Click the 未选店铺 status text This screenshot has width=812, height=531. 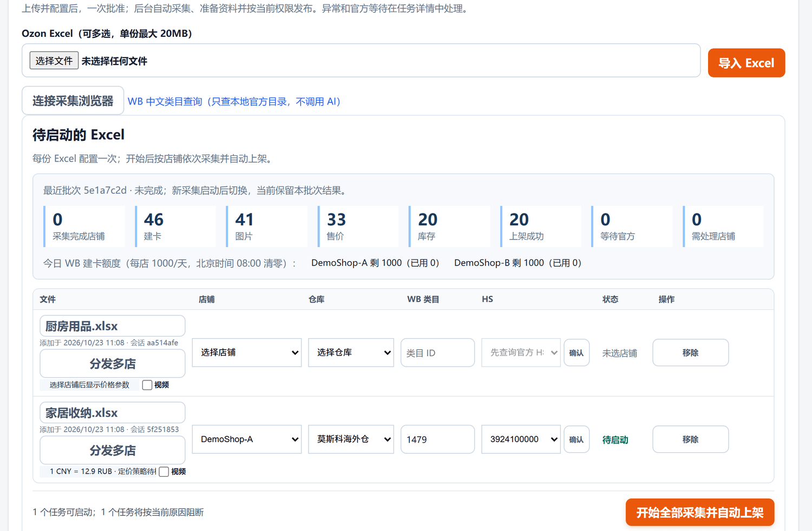[620, 353]
